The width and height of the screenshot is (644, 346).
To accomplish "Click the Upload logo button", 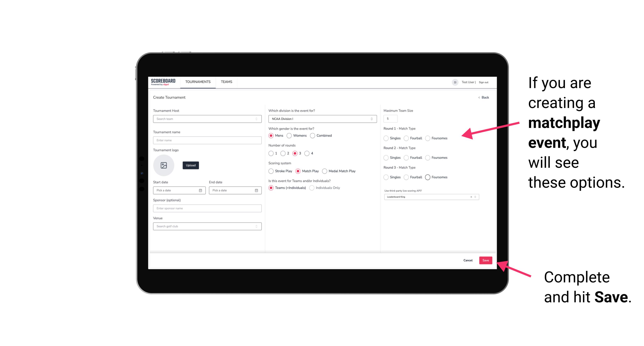I will click(191, 165).
